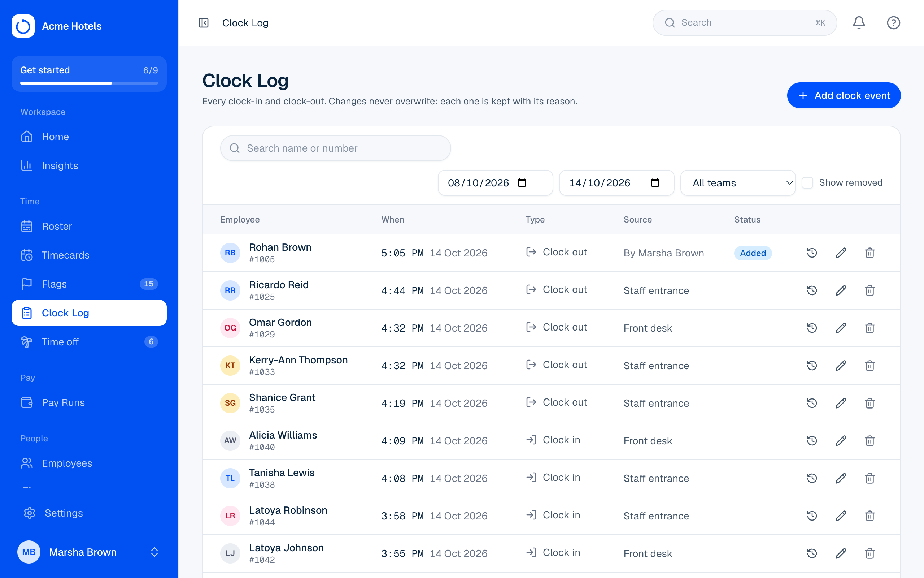View history for Rohan Brown's entry
This screenshot has width=924, height=578.
(x=812, y=253)
